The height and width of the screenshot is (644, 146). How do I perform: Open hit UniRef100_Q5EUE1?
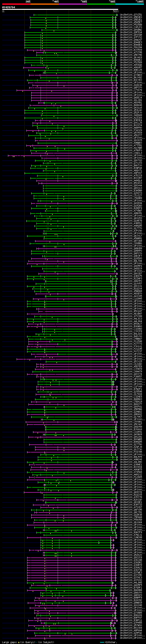click(131, 20)
